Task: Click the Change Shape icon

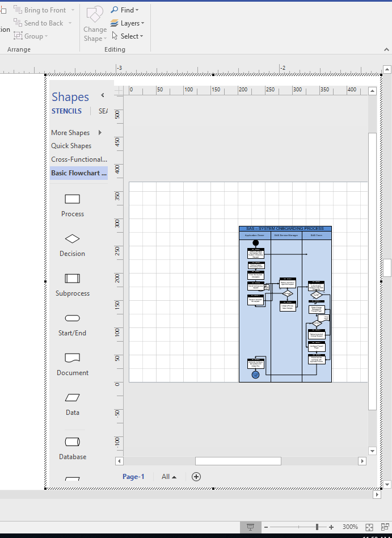Action: 95,14
